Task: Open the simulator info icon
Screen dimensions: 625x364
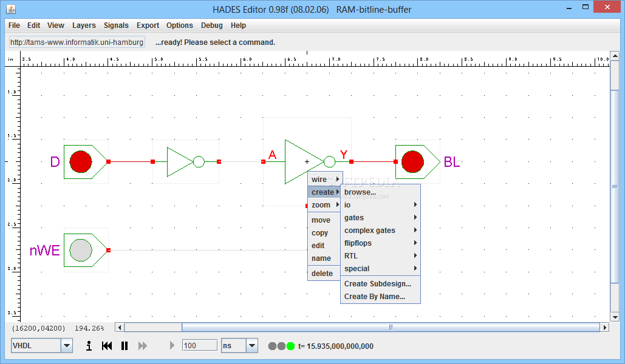Action: 89,346
